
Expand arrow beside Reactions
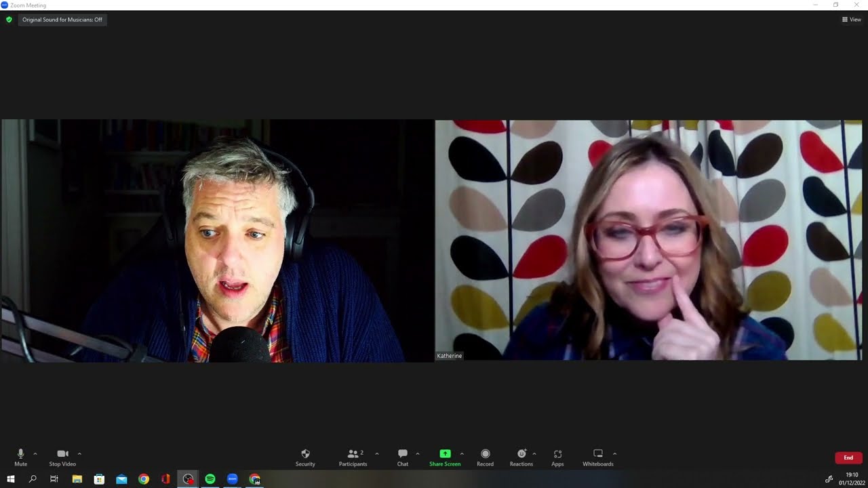[534, 453]
